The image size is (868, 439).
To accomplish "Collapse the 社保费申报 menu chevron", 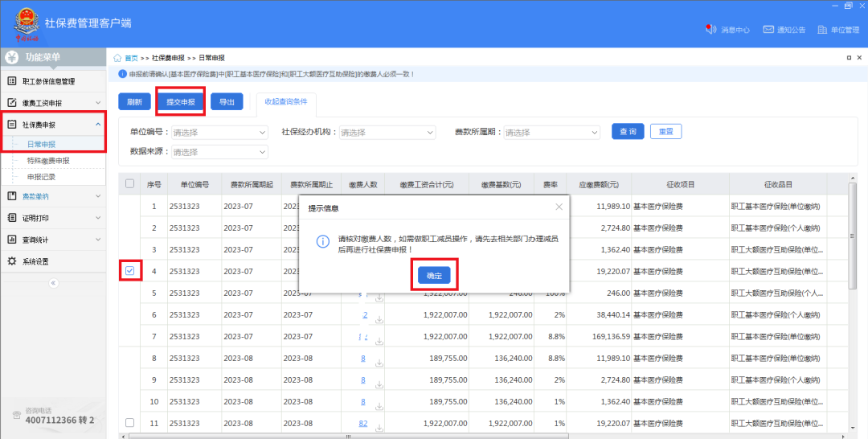I will [x=98, y=124].
